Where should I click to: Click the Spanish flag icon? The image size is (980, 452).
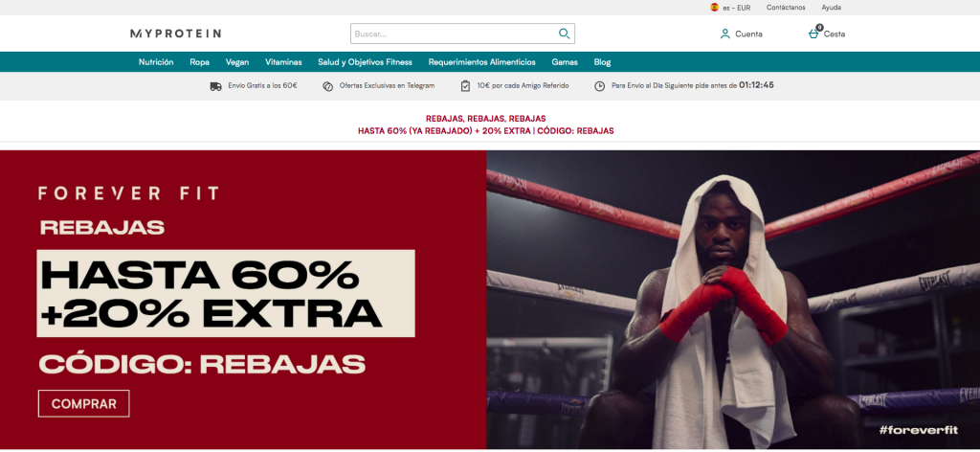click(714, 7)
